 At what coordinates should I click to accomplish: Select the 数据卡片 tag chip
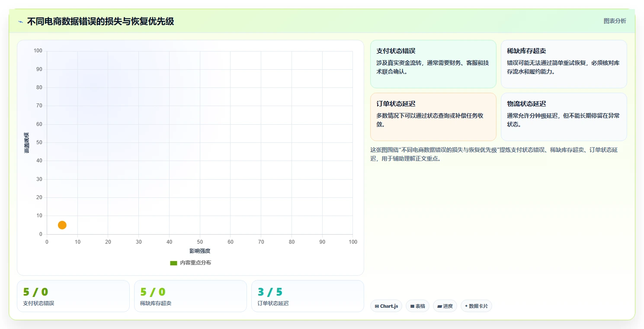[476, 306]
